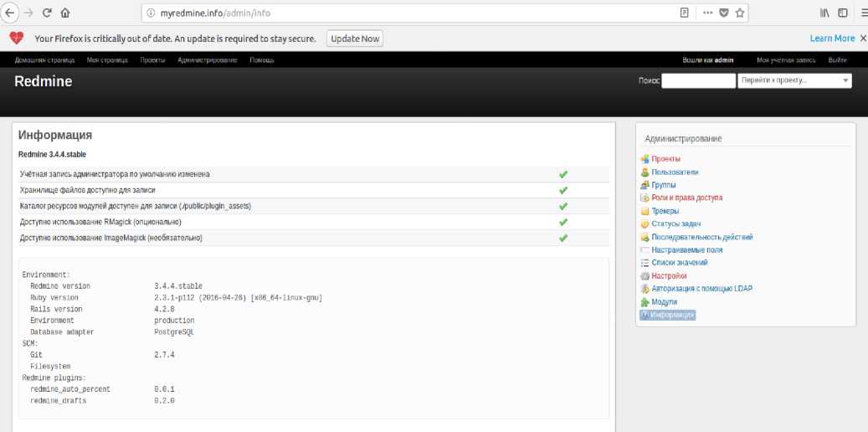
Task: Click the Статусы задач icon
Action: pos(645,224)
